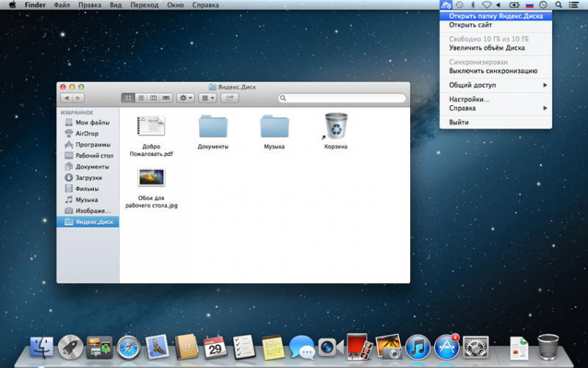Choose Открыть папку Яндекс.Диска menu item

point(495,16)
